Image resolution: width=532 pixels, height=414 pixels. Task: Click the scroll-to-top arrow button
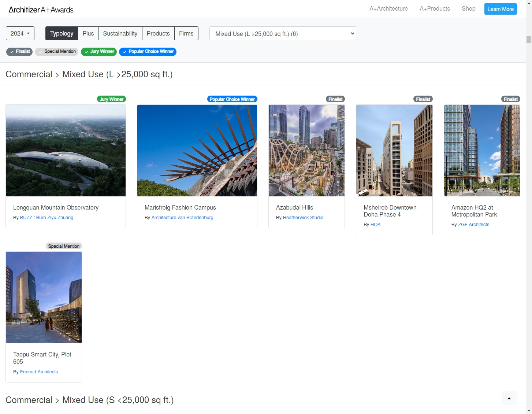509,398
